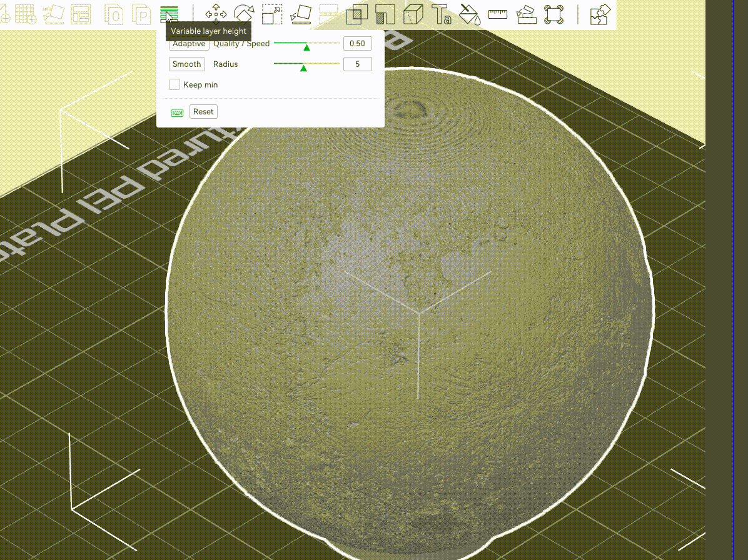
Task: Open the Support painting tool
Action: point(385,14)
